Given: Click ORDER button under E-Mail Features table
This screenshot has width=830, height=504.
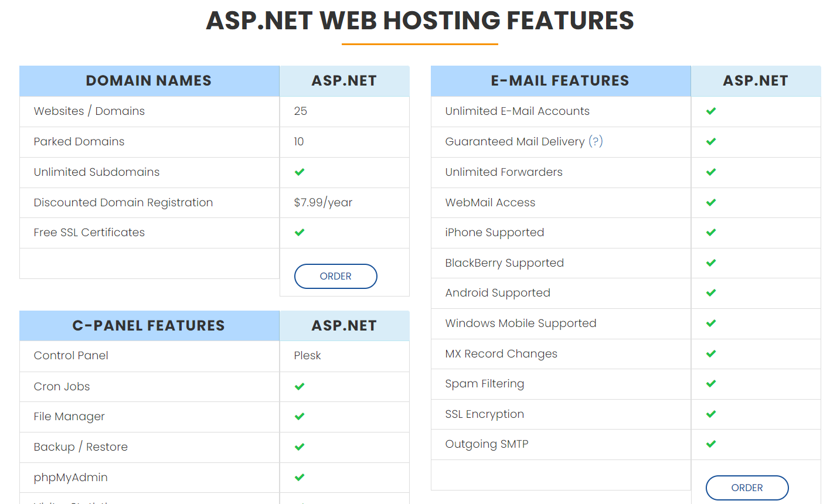Looking at the screenshot, I should click(747, 488).
